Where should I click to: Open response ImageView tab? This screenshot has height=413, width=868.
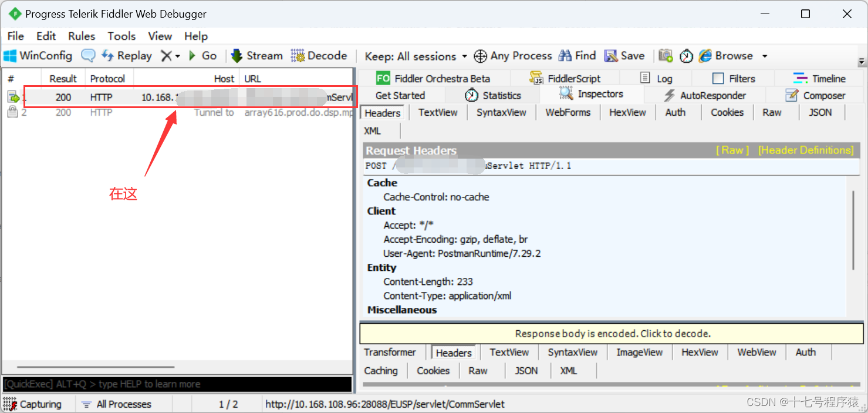[x=639, y=352]
